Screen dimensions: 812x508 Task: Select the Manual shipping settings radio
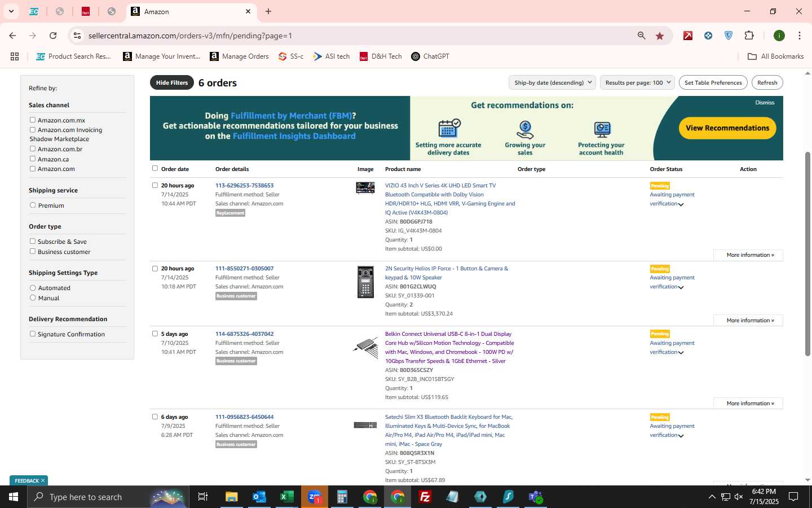33,297
